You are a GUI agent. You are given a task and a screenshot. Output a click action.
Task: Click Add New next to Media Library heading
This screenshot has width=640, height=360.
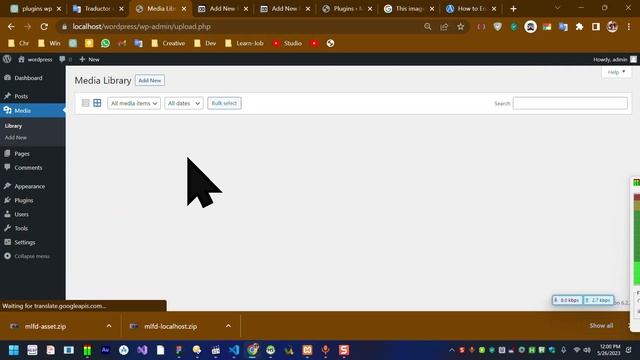[150, 80]
